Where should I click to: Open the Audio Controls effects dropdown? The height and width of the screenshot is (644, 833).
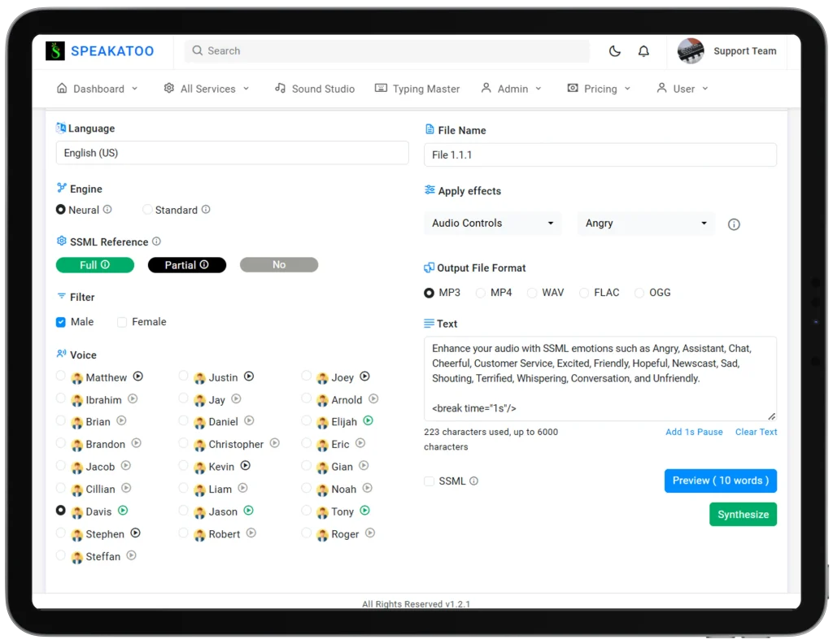(x=492, y=223)
